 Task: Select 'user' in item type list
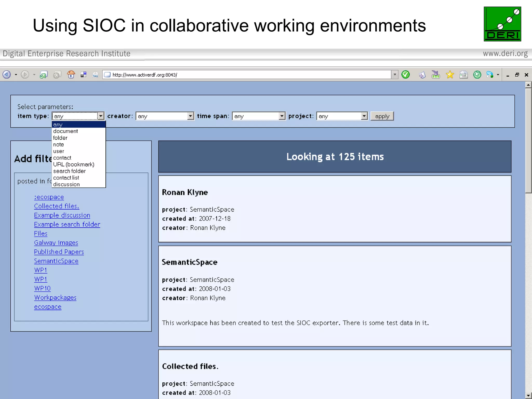coord(79,151)
